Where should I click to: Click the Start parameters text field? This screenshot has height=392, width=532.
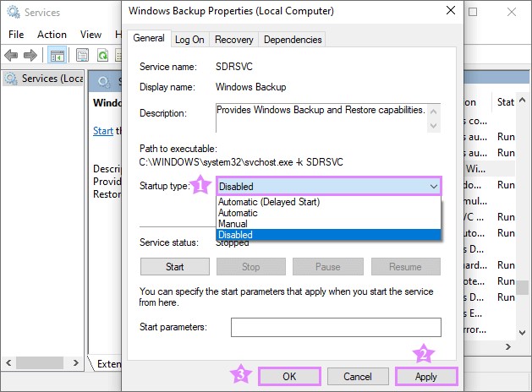click(336, 327)
